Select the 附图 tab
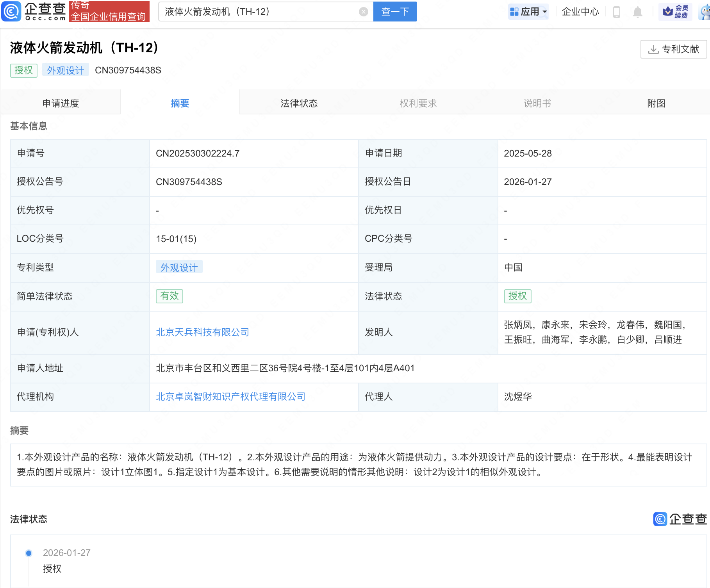 (x=656, y=103)
